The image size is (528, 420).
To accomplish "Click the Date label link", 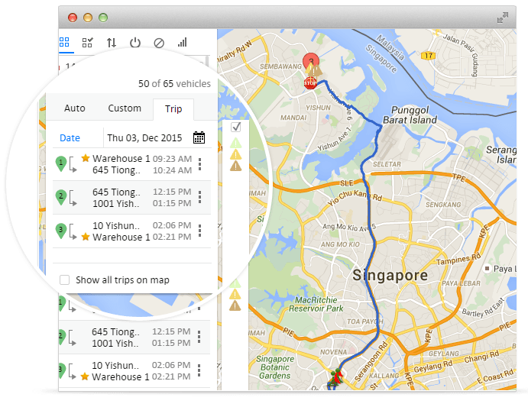I will 70,138.
